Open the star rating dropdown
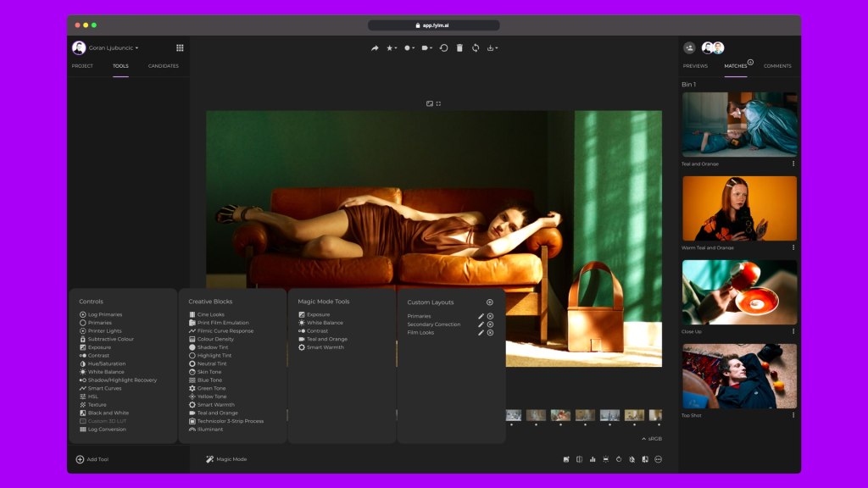The image size is (868, 488). tap(392, 48)
